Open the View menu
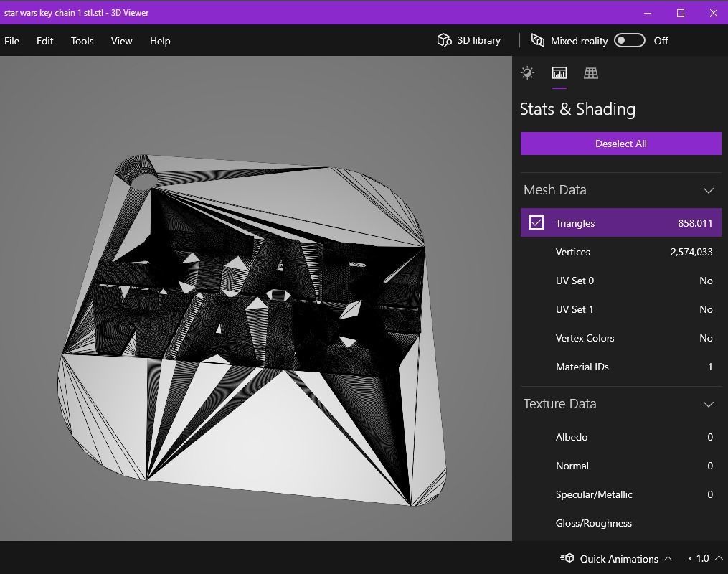 click(122, 41)
